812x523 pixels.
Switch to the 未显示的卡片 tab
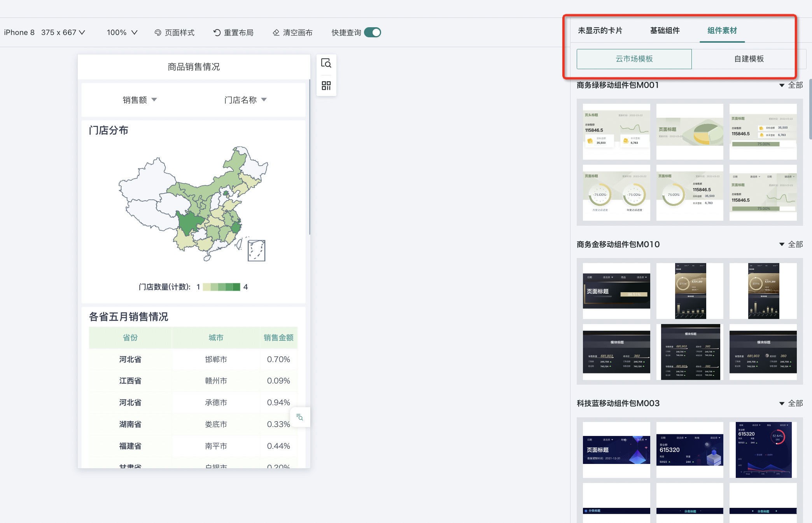pyautogui.click(x=600, y=30)
